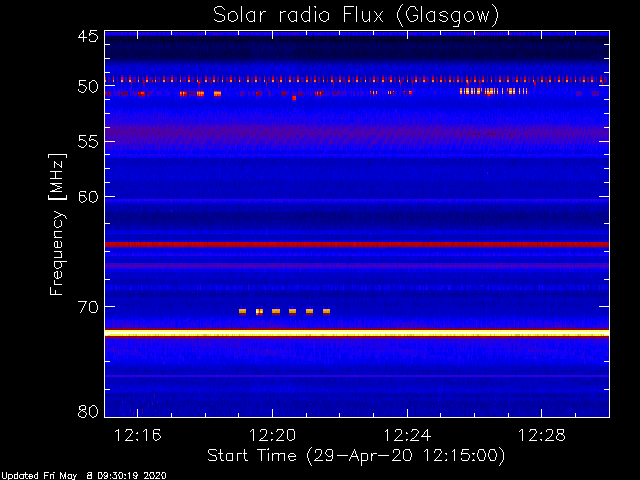Click the 45 frequency tick label

pos(88,36)
